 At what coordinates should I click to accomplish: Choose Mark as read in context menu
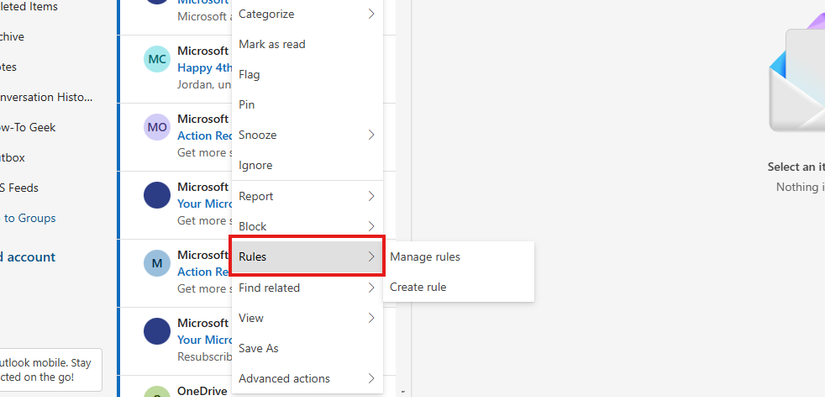pyautogui.click(x=307, y=44)
